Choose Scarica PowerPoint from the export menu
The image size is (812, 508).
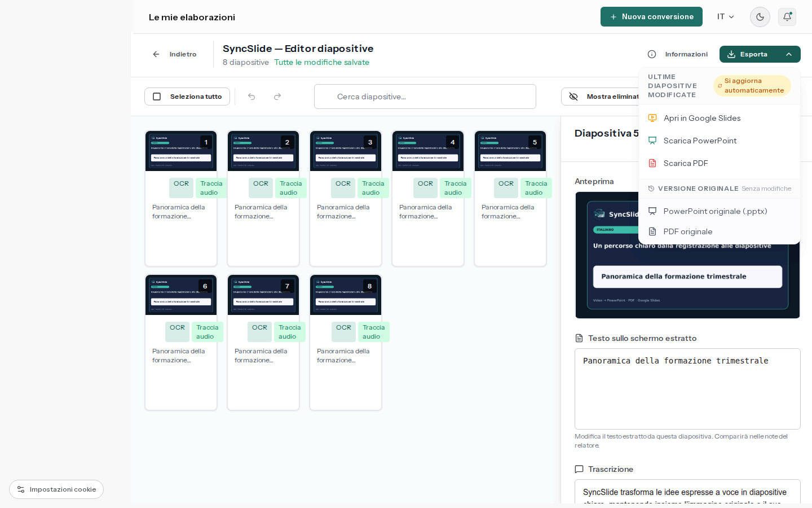coord(720,141)
